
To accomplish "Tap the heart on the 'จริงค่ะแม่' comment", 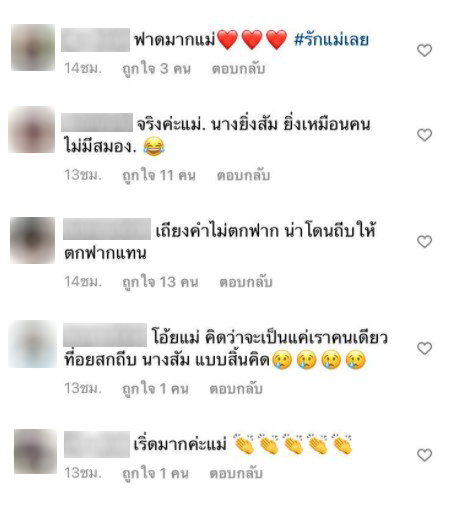I will tap(424, 135).
